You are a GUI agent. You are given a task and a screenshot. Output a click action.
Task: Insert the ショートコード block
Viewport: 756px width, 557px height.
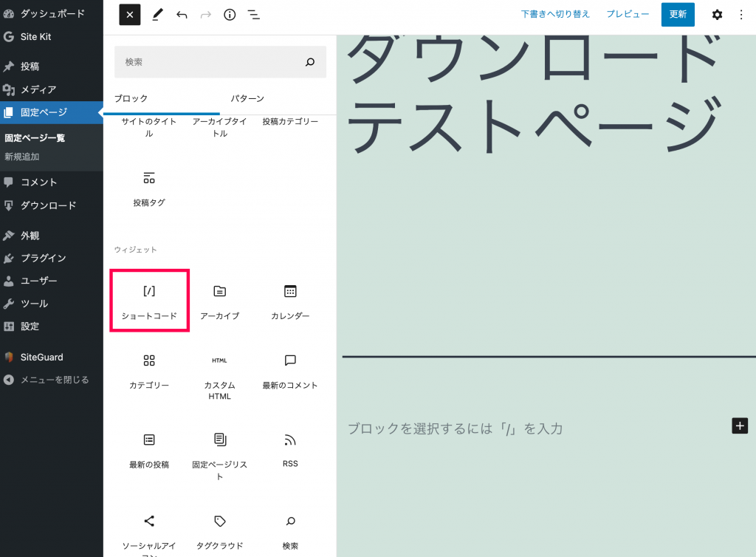(149, 301)
